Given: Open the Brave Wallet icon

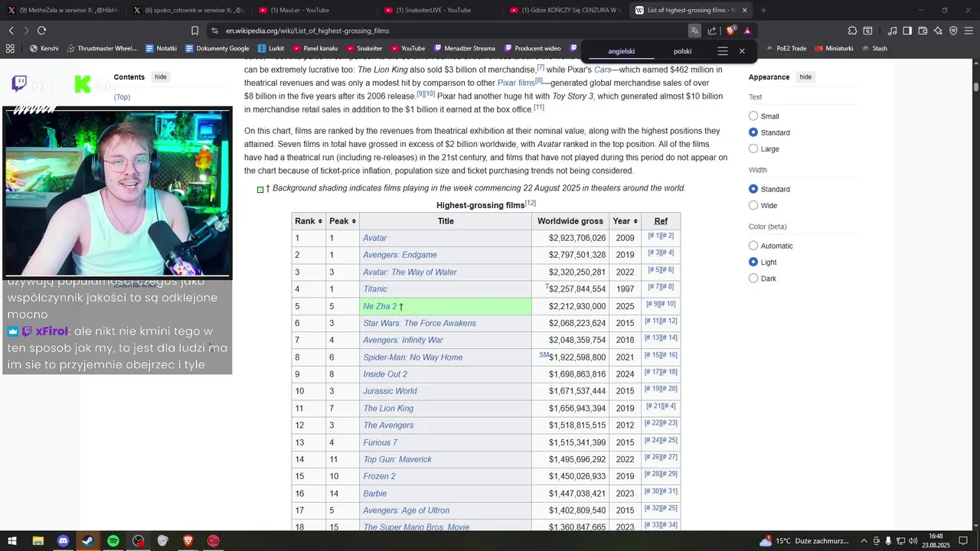Looking at the screenshot, I should click(923, 31).
